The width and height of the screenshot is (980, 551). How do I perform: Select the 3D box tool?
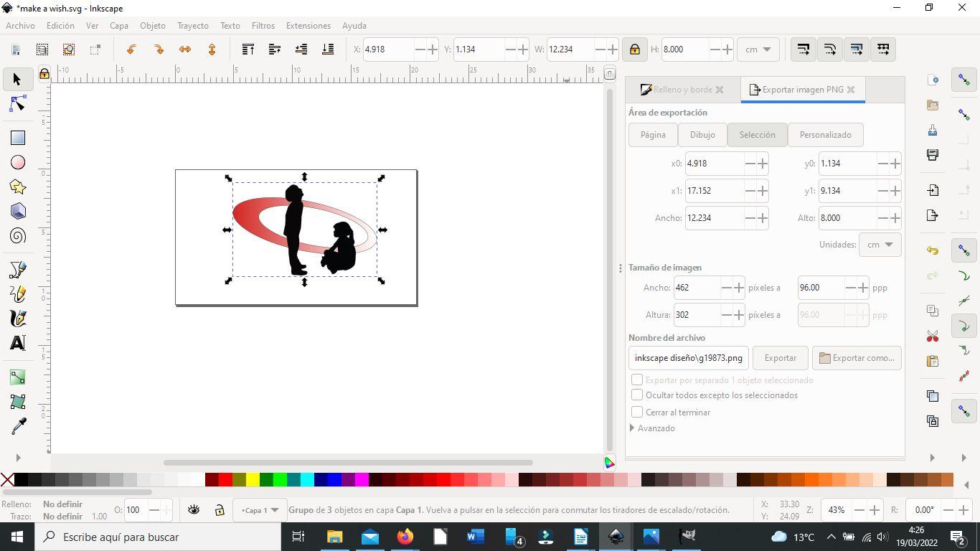[17, 212]
